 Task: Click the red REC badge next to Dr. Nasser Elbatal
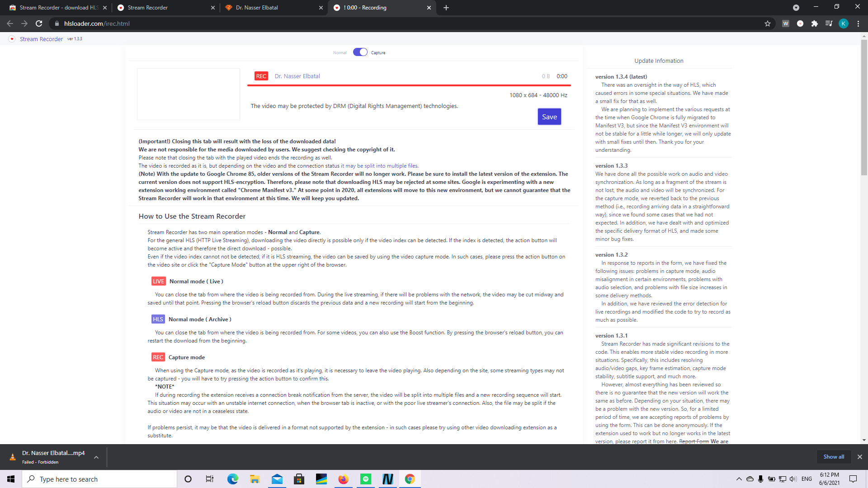tap(261, 76)
